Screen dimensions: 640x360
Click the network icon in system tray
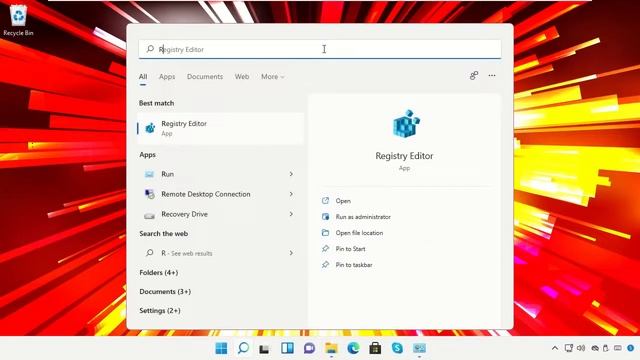point(569,348)
